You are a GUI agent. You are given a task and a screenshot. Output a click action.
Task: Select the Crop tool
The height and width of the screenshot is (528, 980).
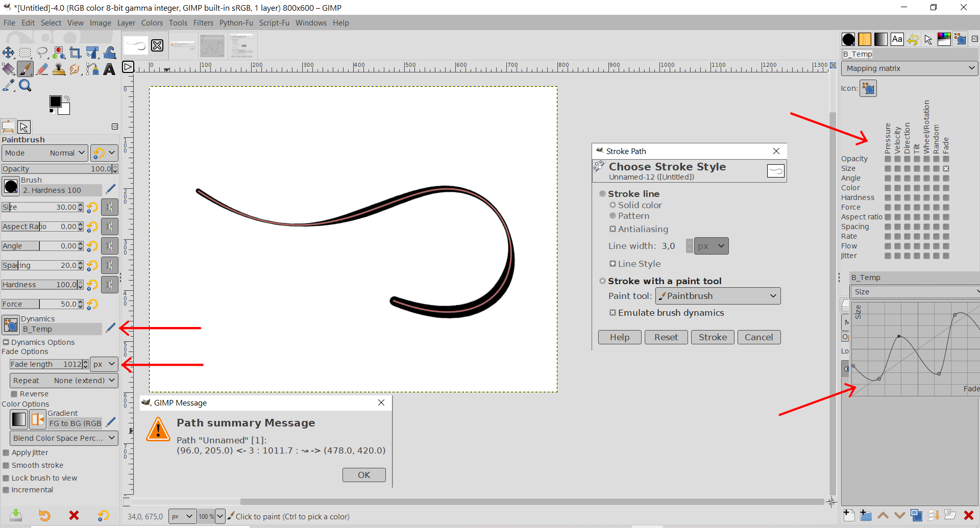click(76, 53)
